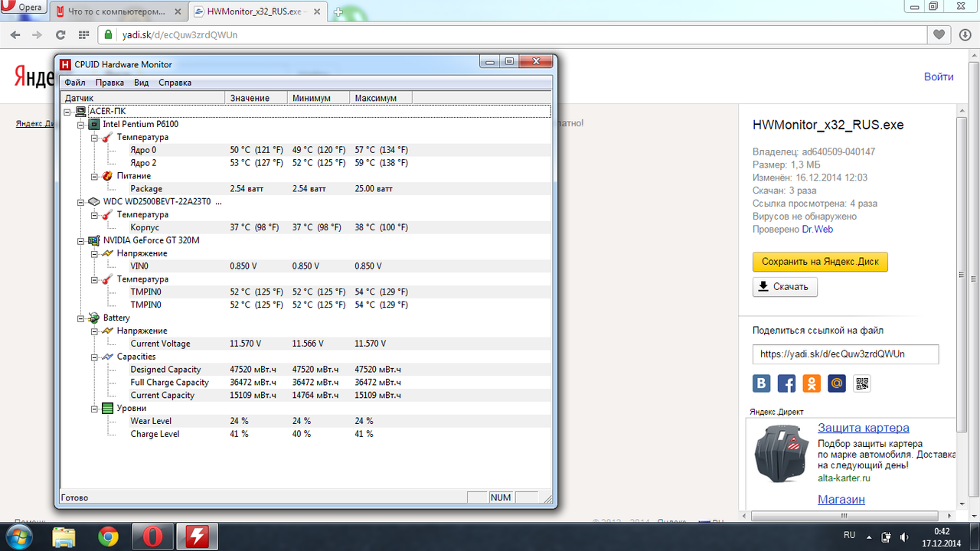Click the NVIDIA GeForce GT 320M card icon
The width and height of the screenshot is (980, 551).
pos(94,240)
